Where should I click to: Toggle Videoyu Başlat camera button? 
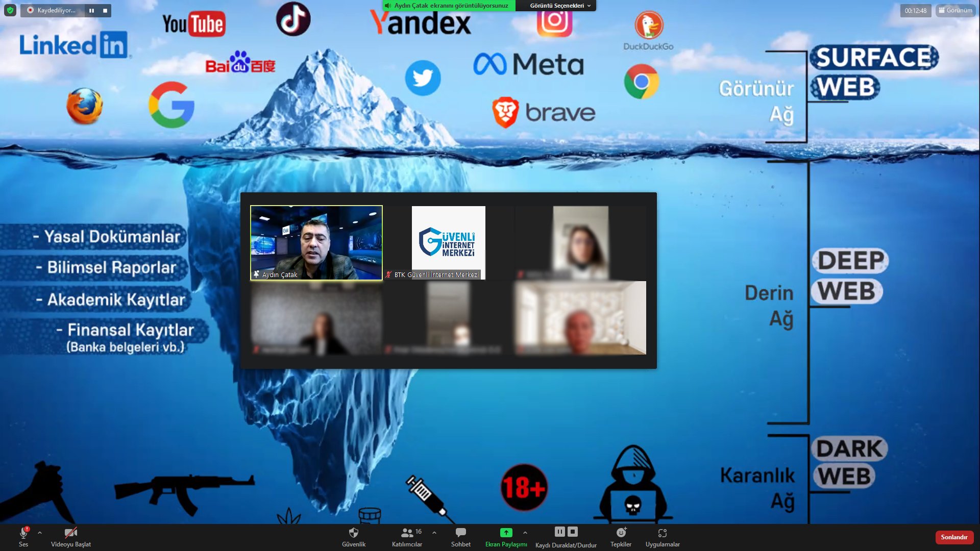coord(71,537)
